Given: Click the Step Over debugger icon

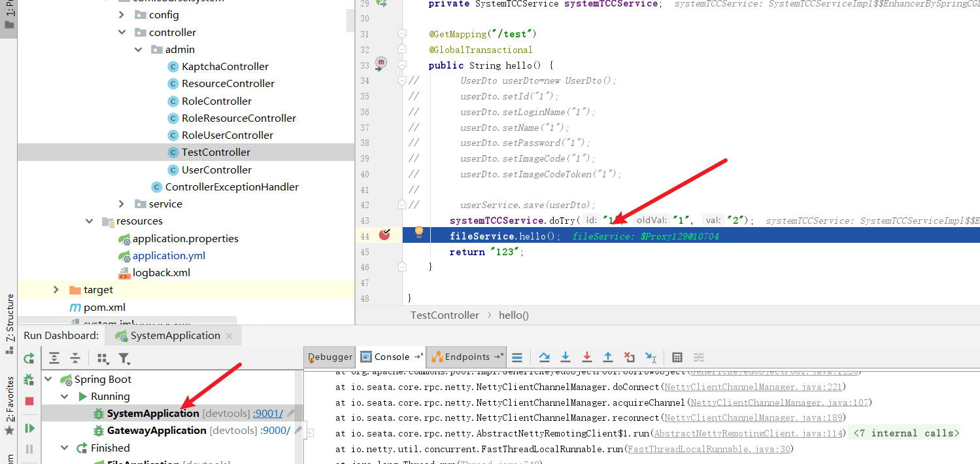Looking at the screenshot, I should pyautogui.click(x=544, y=357).
